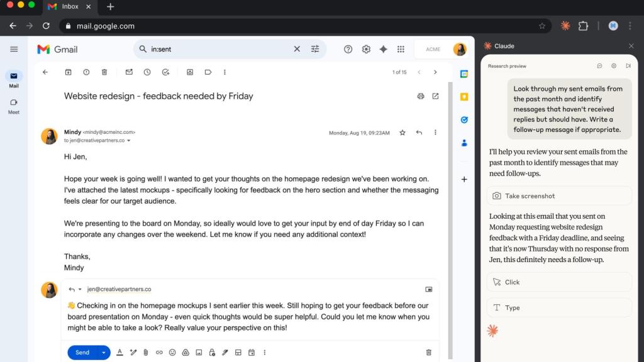Open the reply type dropdown arrow
The width and height of the screenshot is (644, 362).
pos(80,290)
